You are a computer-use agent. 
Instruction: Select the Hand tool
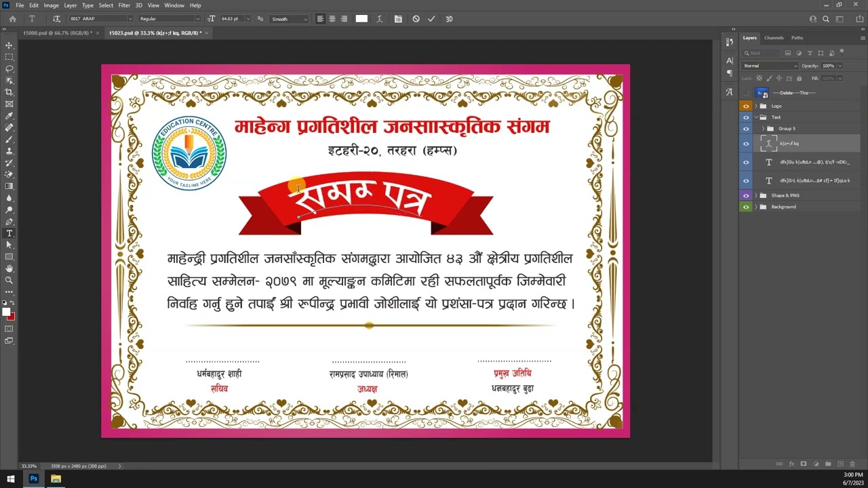click(x=9, y=268)
